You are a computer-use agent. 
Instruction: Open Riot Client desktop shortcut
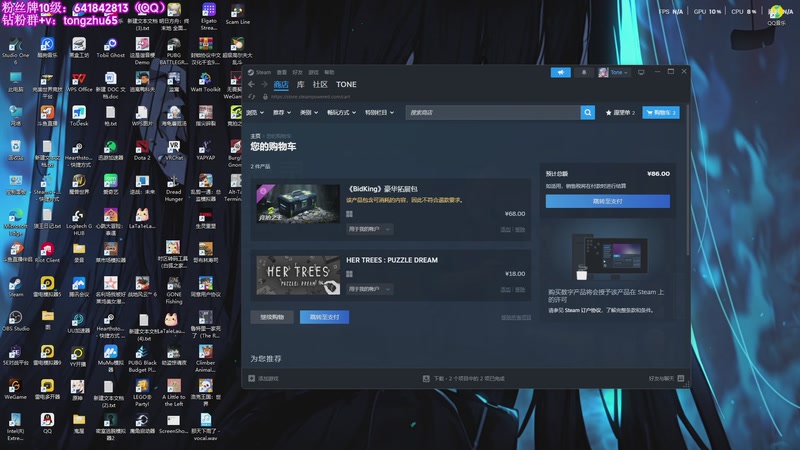pyautogui.click(x=47, y=253)
